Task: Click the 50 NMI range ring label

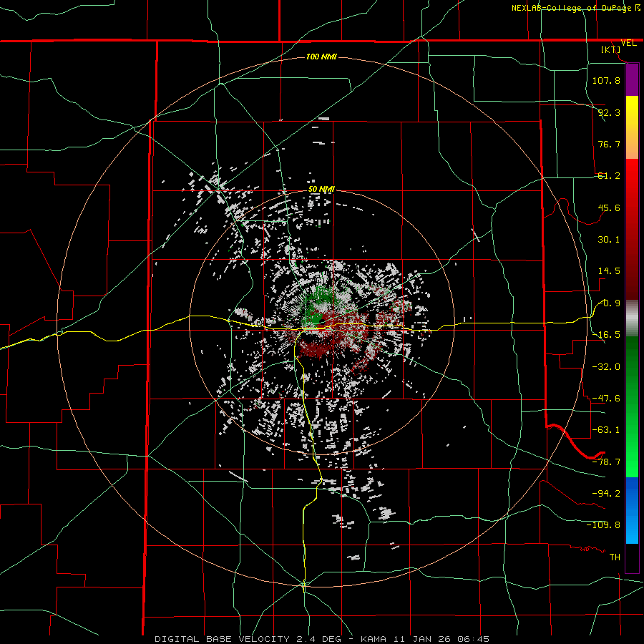Action: coord(321,189)
